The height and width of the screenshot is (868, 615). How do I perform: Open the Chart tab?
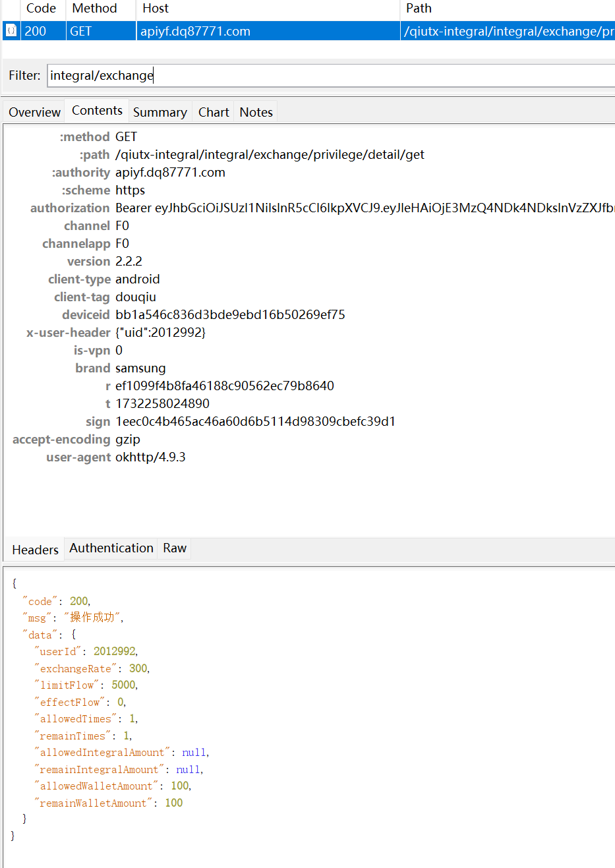coord(214,112)
